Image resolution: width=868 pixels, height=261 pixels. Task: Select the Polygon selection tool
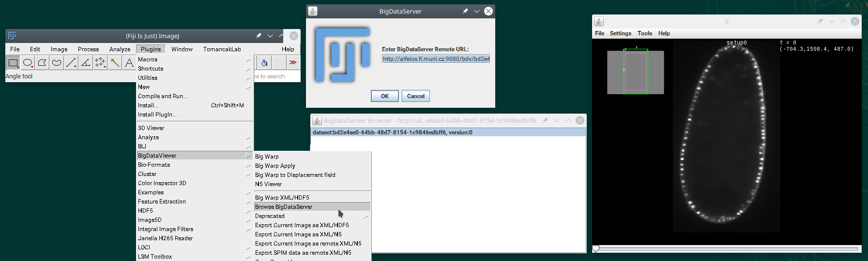42,62
